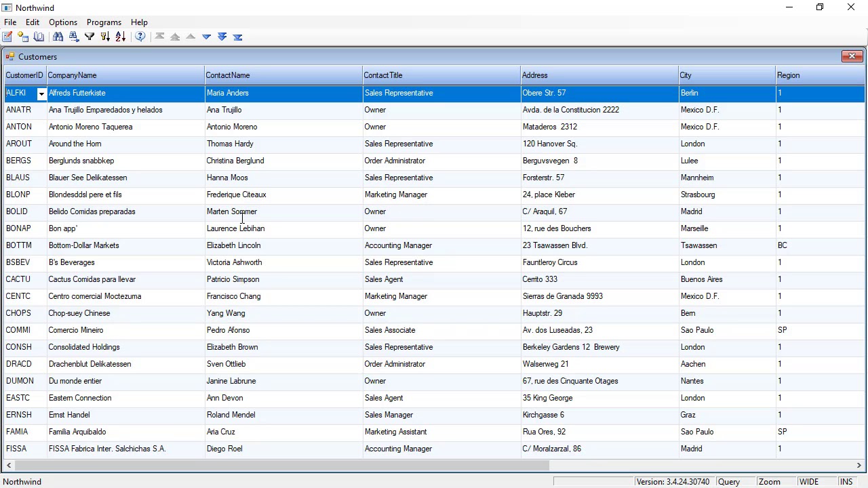The height and width of the screenshot is (488, 868).
Task: Click the Customers window title icon
Action: [10, 57]
